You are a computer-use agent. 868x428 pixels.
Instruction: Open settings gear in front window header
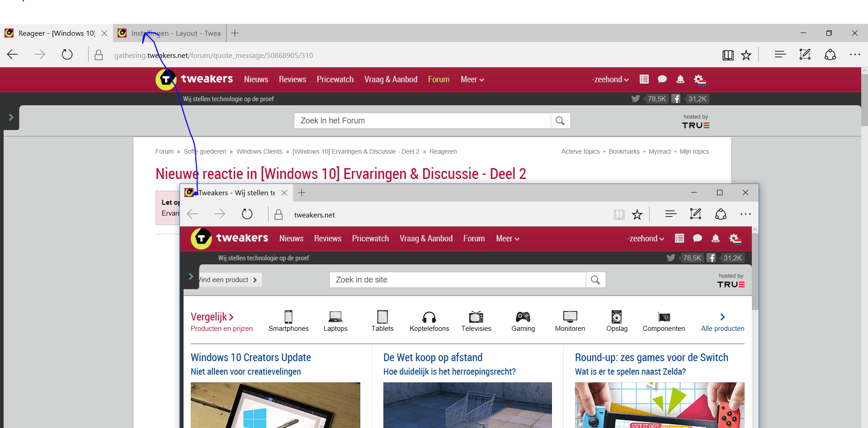coord(735,239)
